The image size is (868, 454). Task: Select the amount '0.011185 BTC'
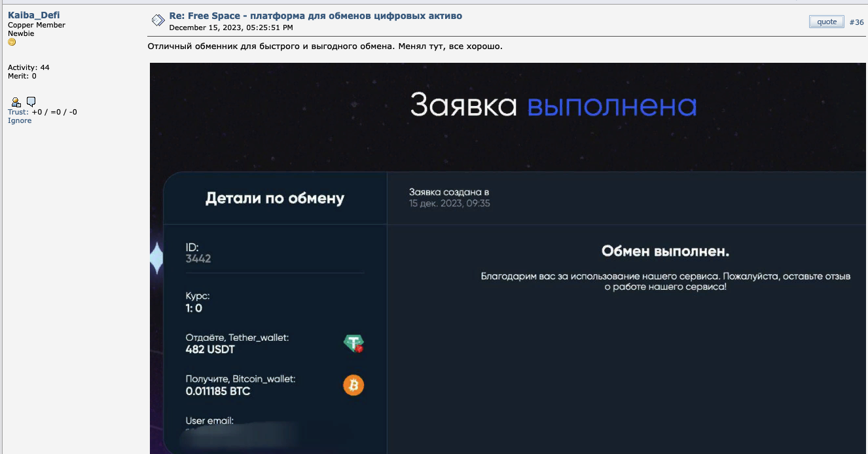218,391
